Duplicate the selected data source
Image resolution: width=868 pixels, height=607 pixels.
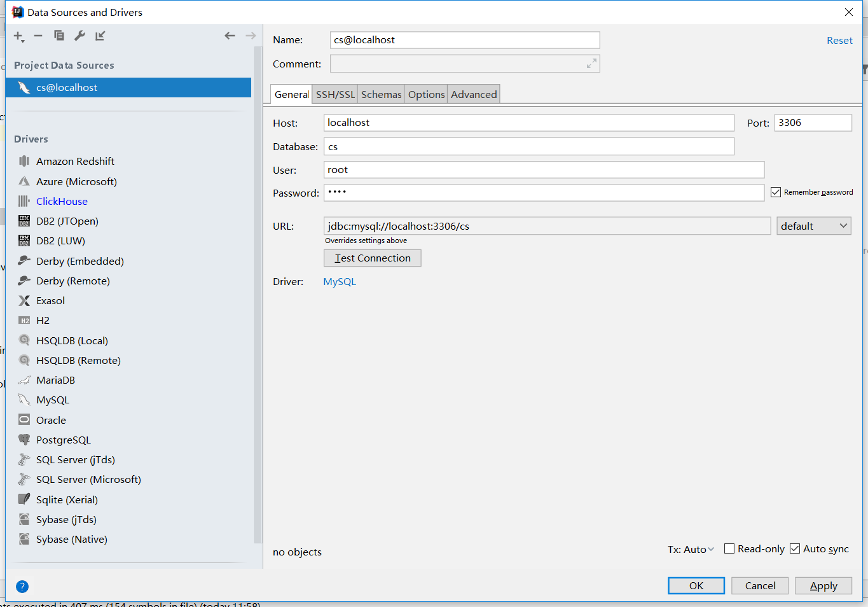(x=59, y=36)
